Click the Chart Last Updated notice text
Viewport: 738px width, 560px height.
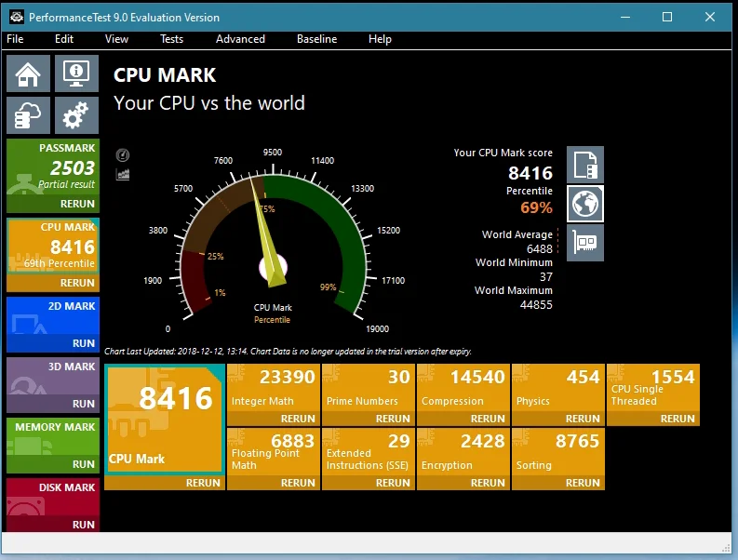pos(288,352)
